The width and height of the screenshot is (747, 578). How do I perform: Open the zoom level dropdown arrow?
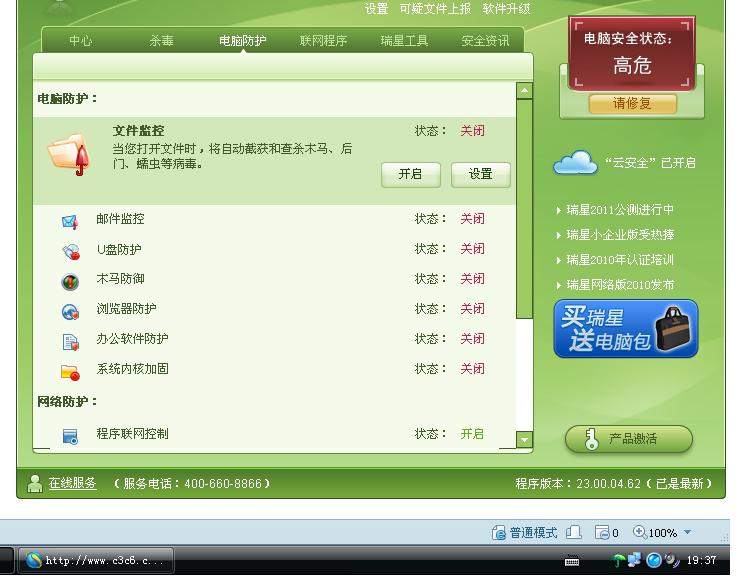[x=687, y=532]
